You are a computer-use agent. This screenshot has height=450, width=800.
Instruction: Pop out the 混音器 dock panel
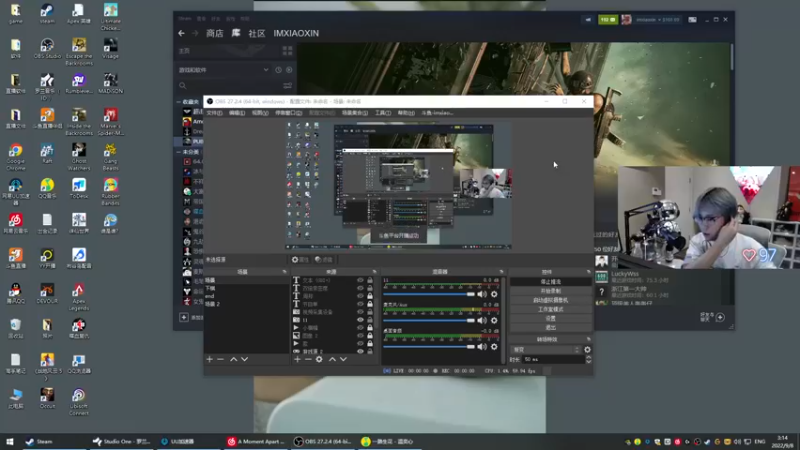tap(502, 272)
